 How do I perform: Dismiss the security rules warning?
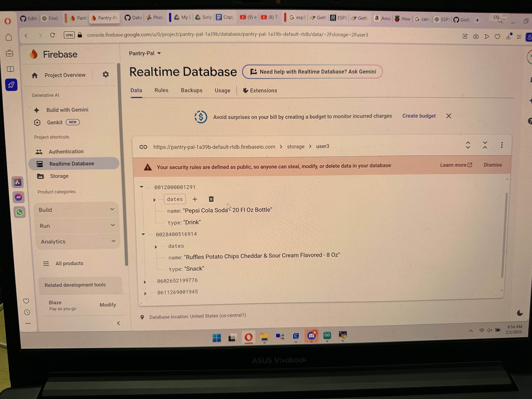(x=492, y=165)
